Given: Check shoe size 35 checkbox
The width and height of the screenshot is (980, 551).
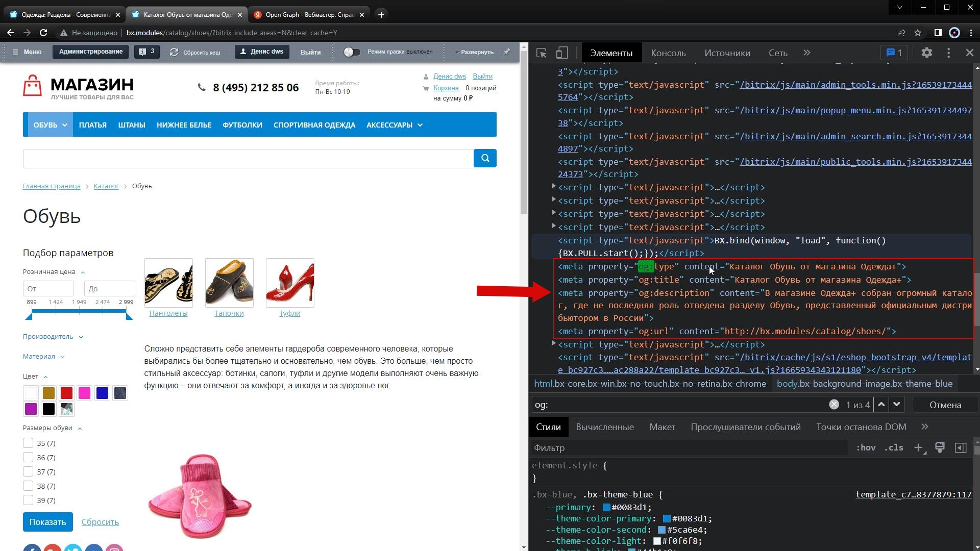Looking at the screenshot, I should 28,443.
